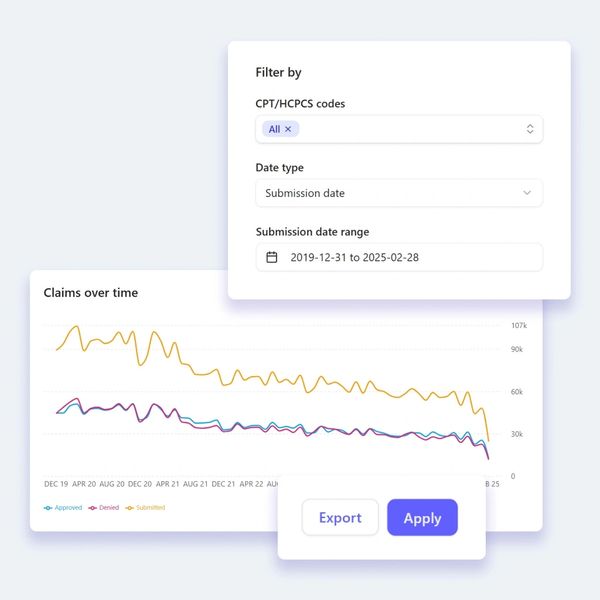Click the chevron icon in the Date type selector

pyautogui.click(x=527, y=193)
